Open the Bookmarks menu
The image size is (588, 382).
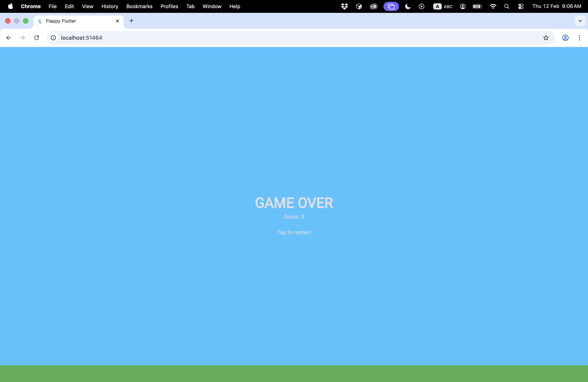coord(139,6)
